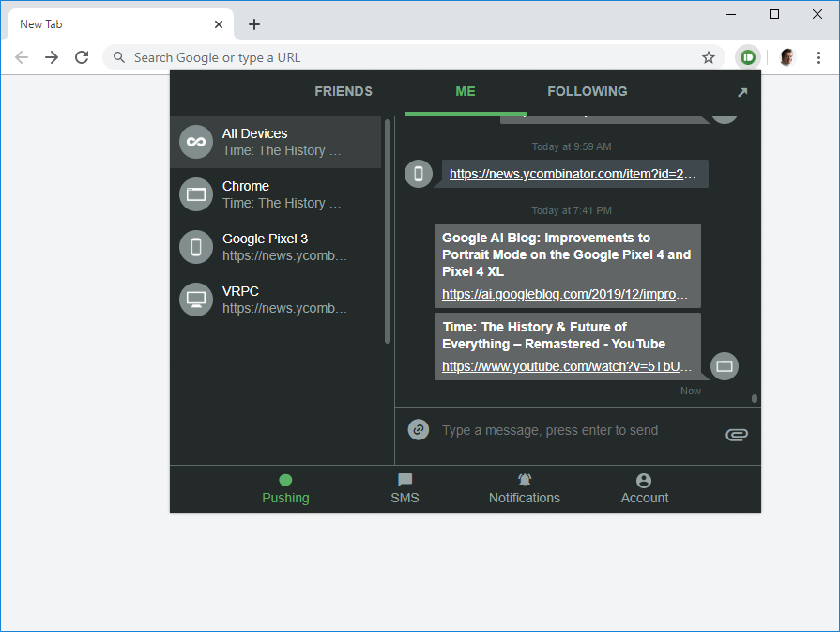
Task: Open the ai.googleblog.com link
Action: 565,294
